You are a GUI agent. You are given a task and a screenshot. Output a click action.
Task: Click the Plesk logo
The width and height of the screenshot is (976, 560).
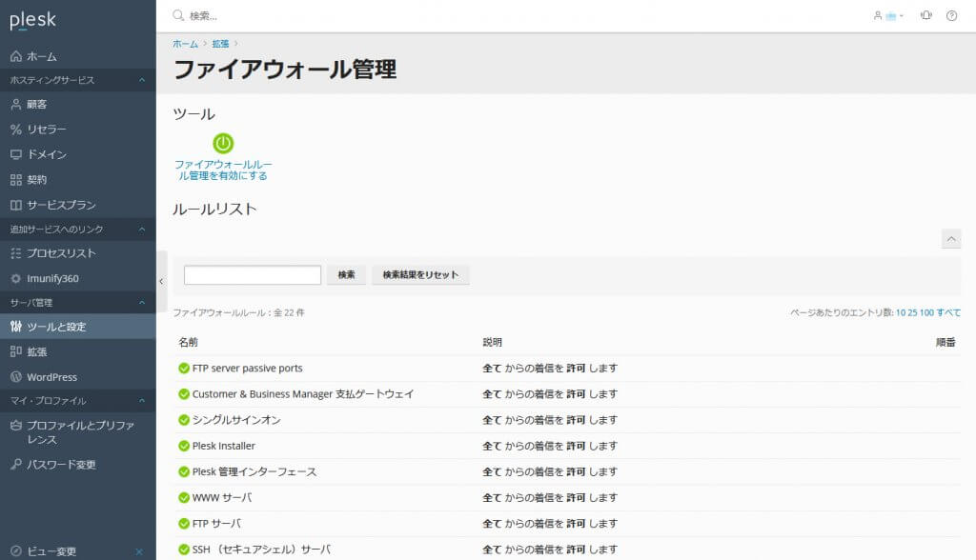coord(32,21)
